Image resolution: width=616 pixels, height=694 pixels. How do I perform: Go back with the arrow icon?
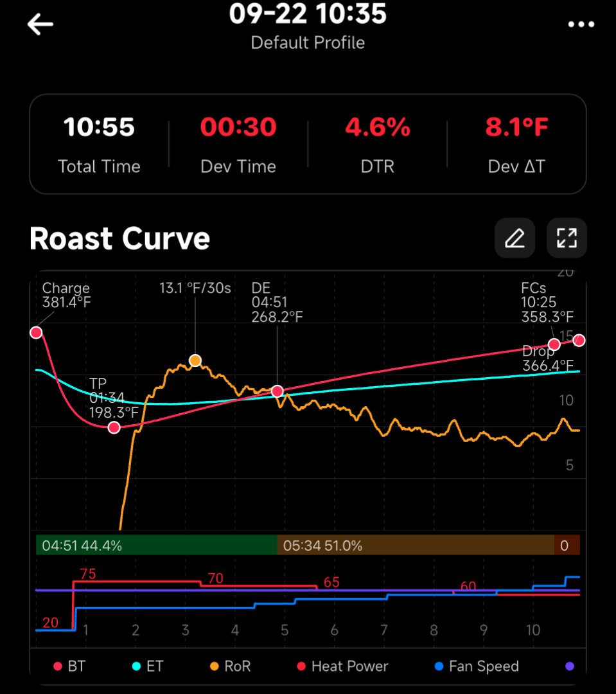pos(40,24)
